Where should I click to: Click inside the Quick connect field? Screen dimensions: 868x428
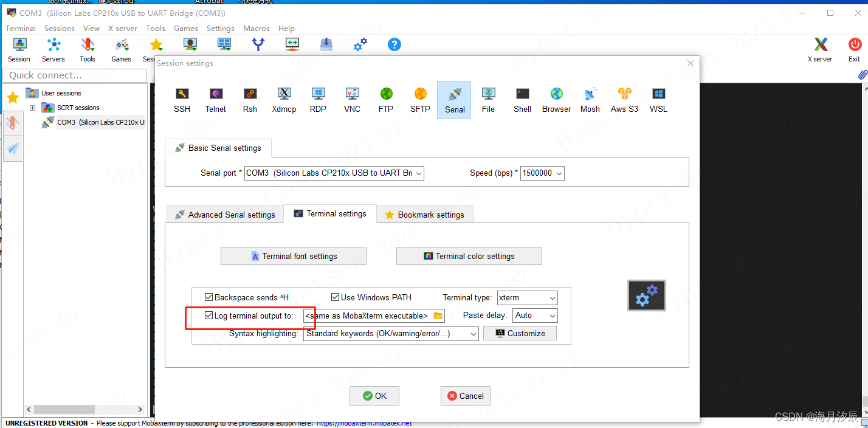[x=75, y=75]
